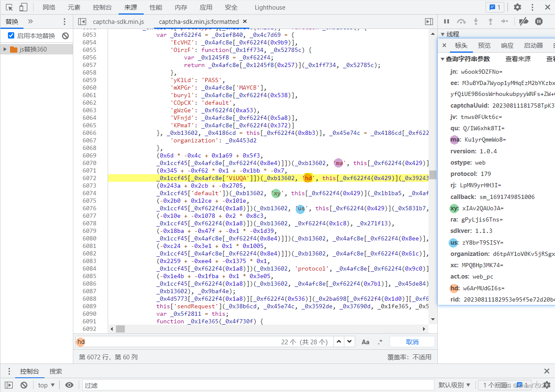Toggle the debugger sidebar icon
The image size is (555, 392).
[x=429, y=21]
